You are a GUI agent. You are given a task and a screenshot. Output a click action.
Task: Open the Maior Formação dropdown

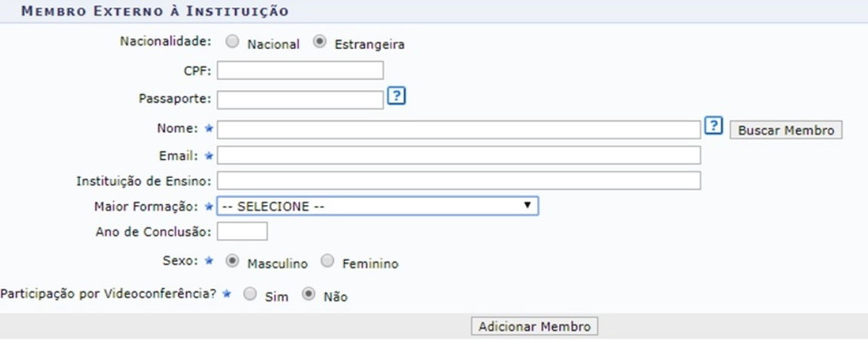(377, 206)
